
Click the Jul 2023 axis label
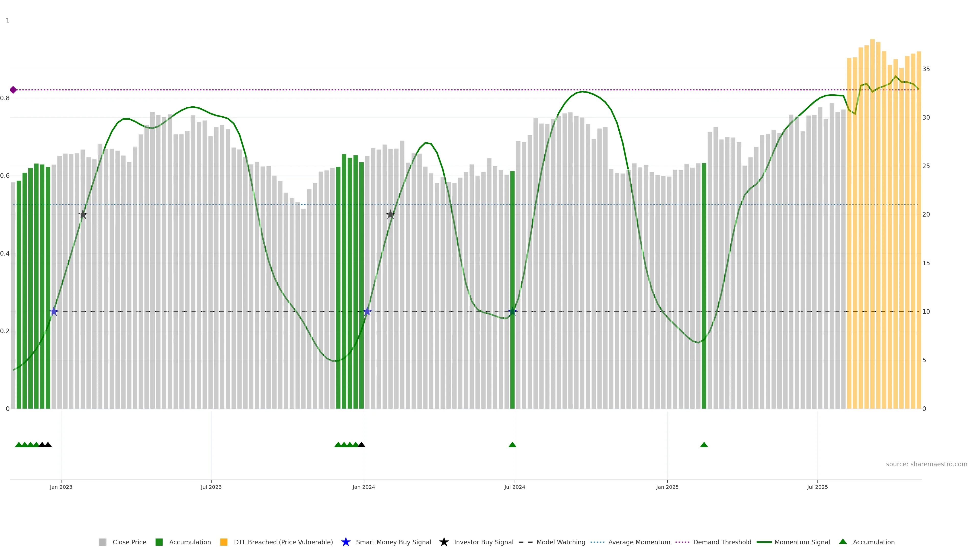211,487
